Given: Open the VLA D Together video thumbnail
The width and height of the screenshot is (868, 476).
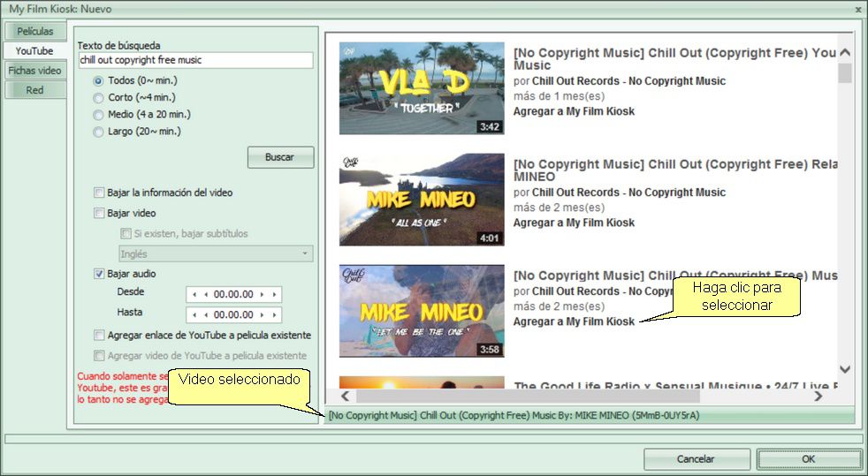Looking at the screenshot, I should point(422,88).
